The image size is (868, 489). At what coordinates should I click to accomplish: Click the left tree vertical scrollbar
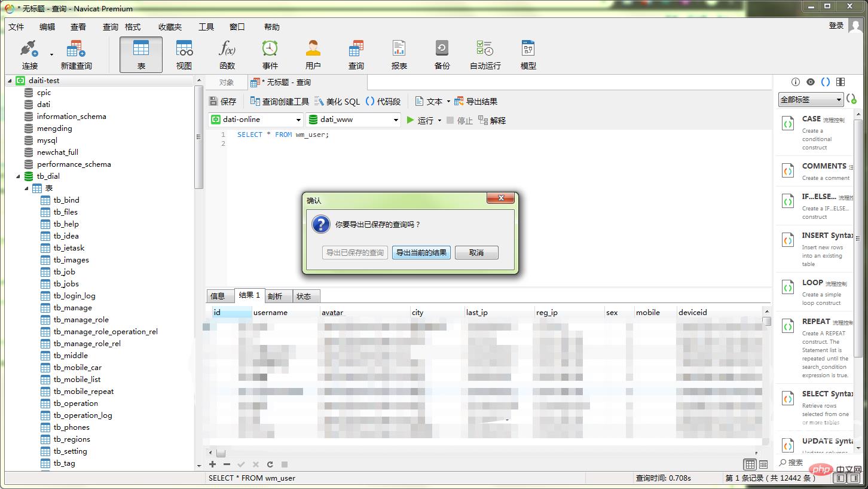(199, 137)
